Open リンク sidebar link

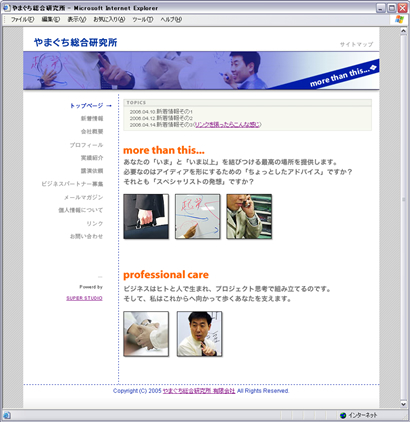click(95, 223)
